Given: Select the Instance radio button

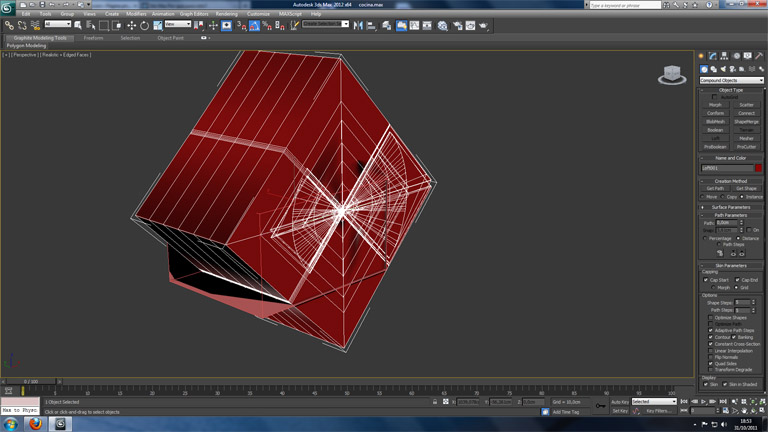Looking at the screenshot, I should click(x=743, y=197).
